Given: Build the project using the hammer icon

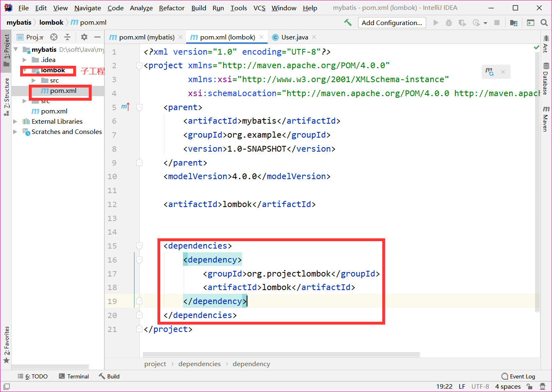Looking at the screenshot, I should pos(348,23).
